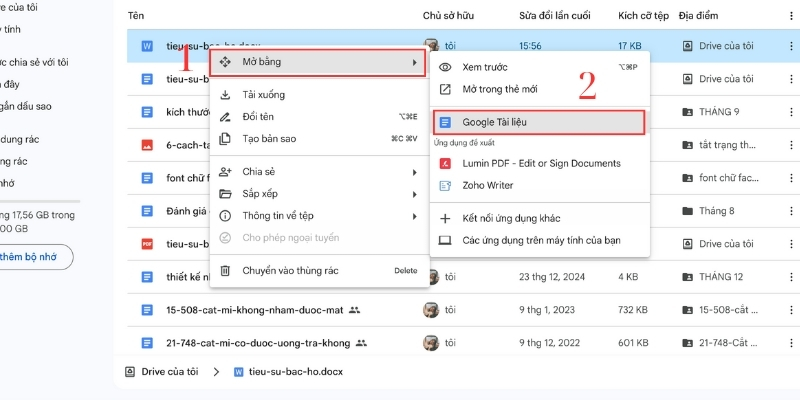
Task: Click the pencil rename icon beside 'Đổi tên'
Action: tap(225, 117)
